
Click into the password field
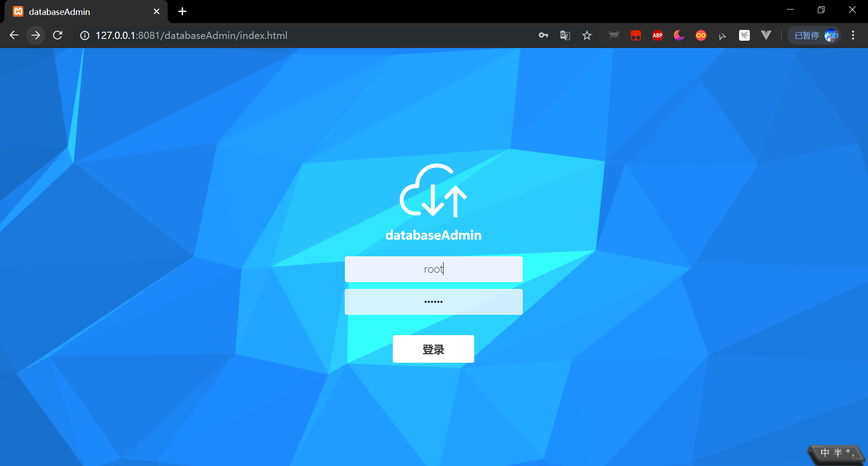point(434,302)
